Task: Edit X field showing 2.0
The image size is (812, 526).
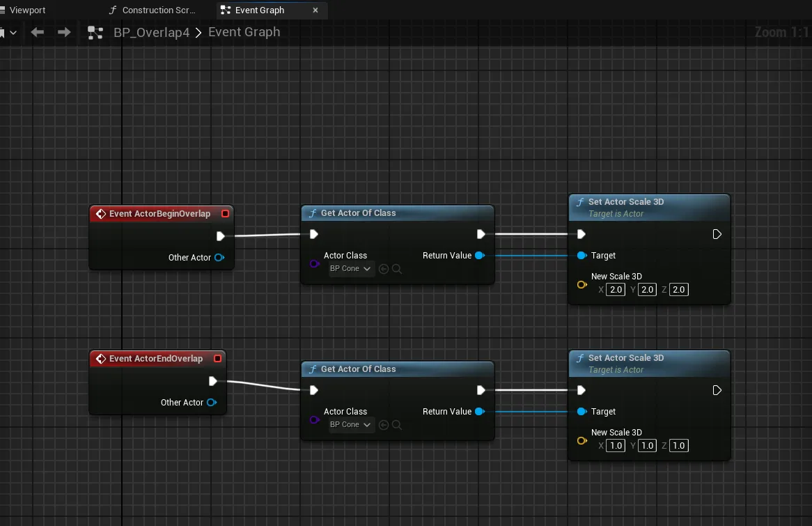Action: coord(616,290)
